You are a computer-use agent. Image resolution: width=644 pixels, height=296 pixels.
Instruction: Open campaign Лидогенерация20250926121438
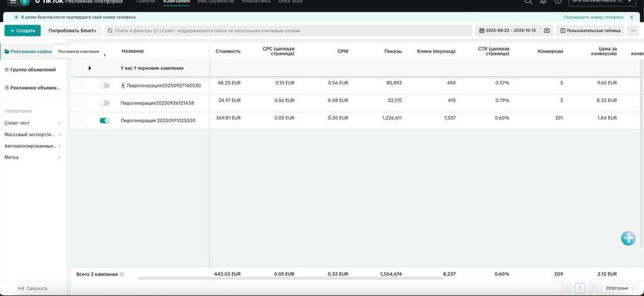point(157,103)
